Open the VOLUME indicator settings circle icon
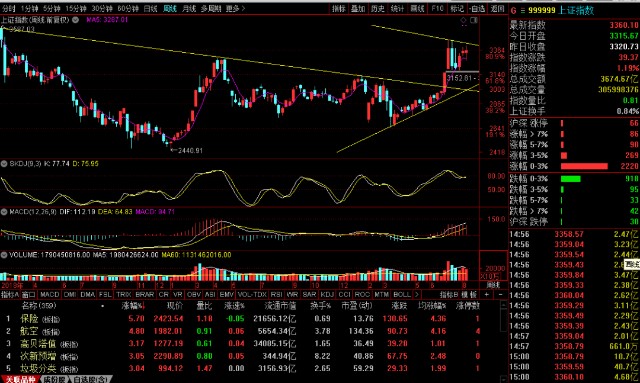Screen dimensions: 640x383 pyautogui.click(x=4, y=255)
